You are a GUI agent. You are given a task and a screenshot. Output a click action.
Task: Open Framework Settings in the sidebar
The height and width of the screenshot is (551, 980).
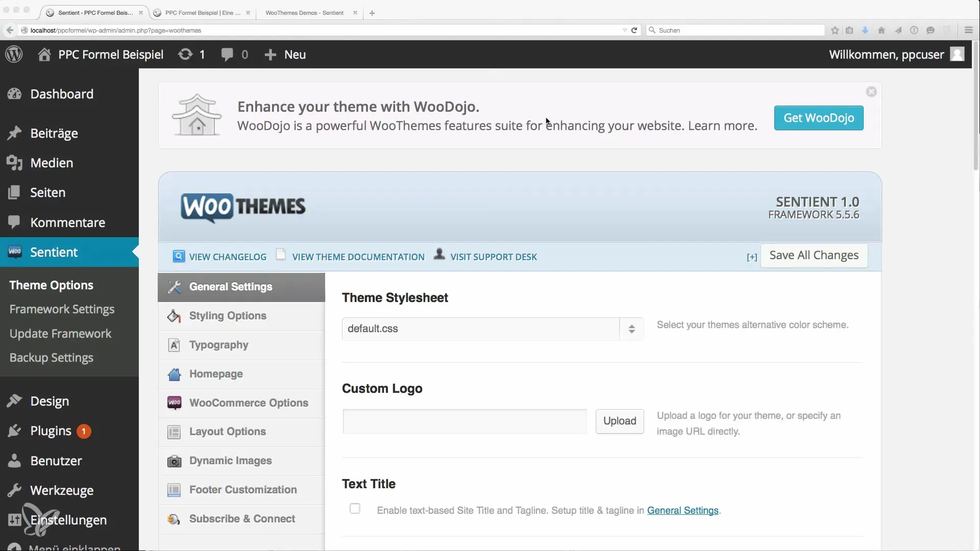[62, 309]
